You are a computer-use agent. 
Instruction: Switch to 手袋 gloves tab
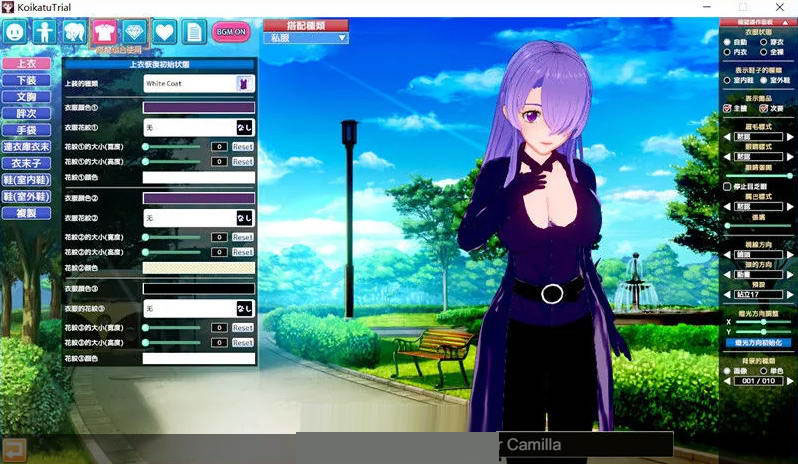pos(26,130)
